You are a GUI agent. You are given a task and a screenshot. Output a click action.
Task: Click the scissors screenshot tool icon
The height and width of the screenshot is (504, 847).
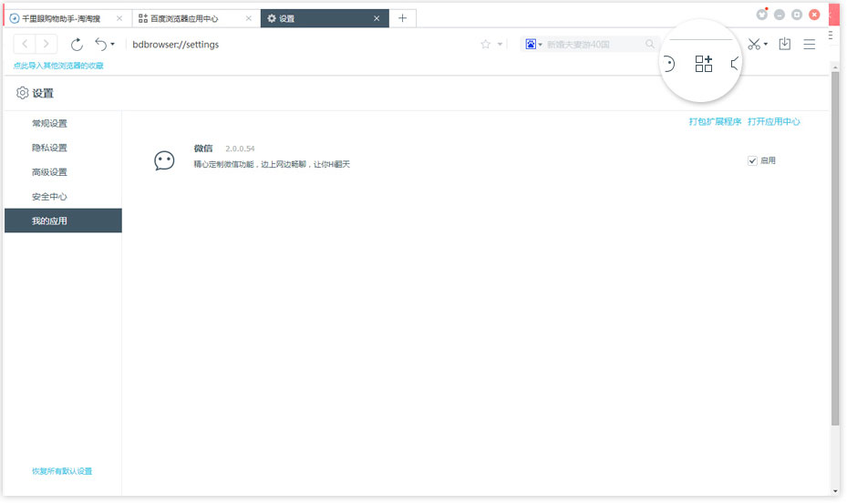click(754, 44)
